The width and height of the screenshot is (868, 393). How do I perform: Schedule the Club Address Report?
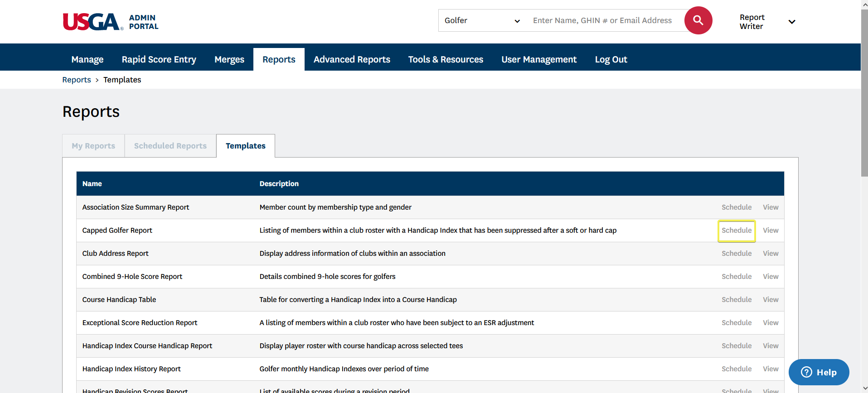coord(737,254)
